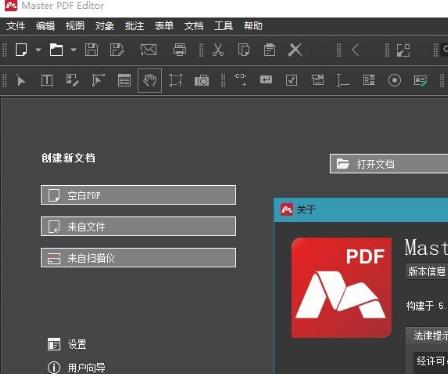Open the 工具 menu

click(223, 26)
